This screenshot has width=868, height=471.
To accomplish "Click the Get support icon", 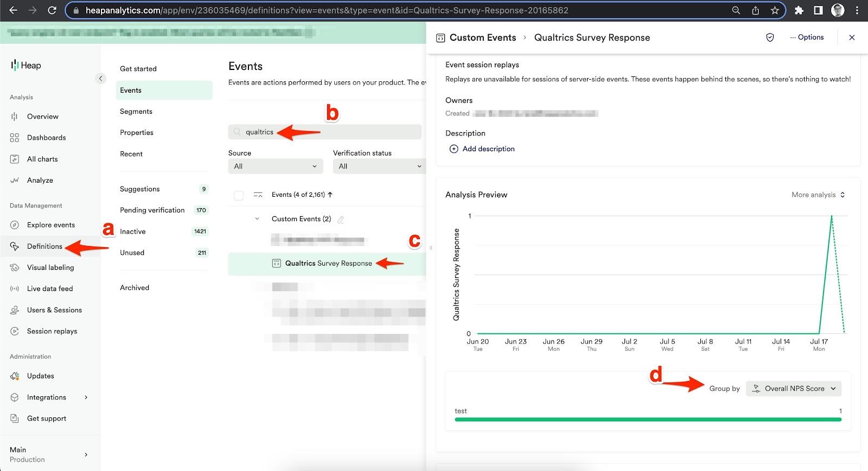I will 15,418.
